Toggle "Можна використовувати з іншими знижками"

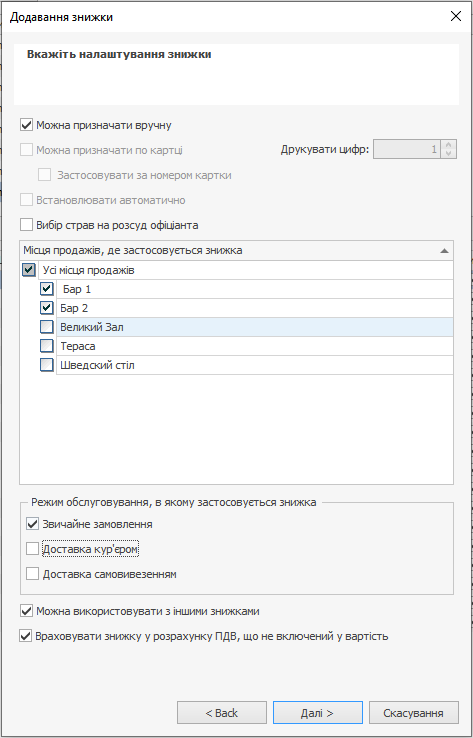pyautogui.click(x=26, y=611)
